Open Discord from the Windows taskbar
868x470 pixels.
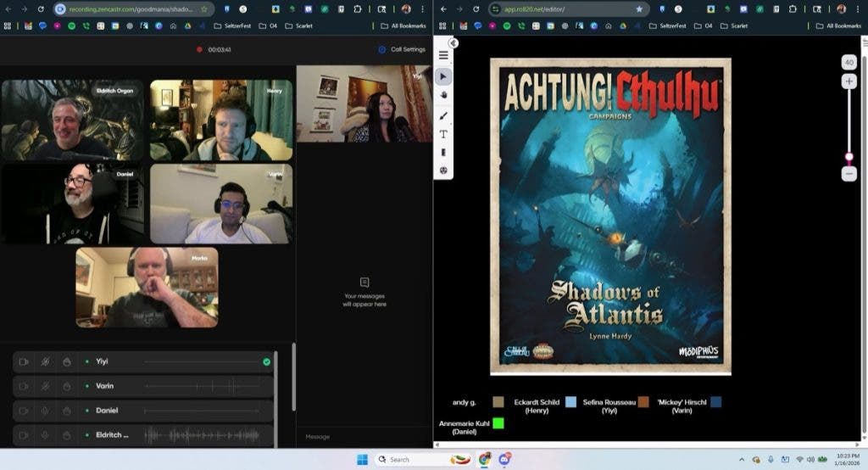coord(505,459)
